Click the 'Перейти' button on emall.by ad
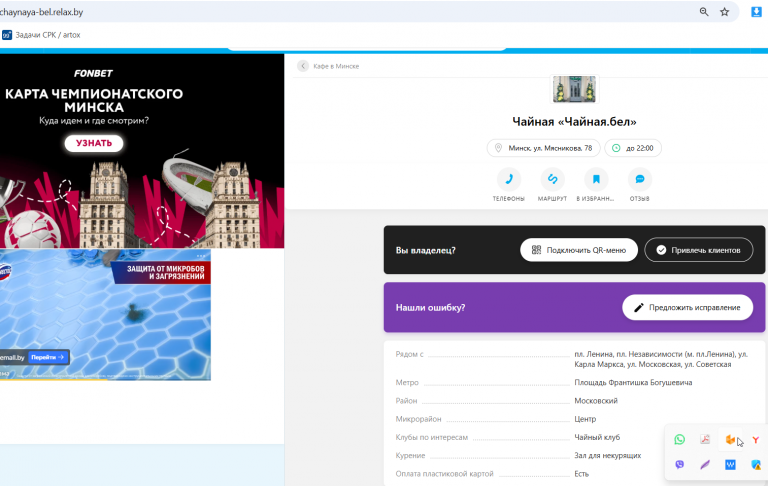 click(48, 357)
